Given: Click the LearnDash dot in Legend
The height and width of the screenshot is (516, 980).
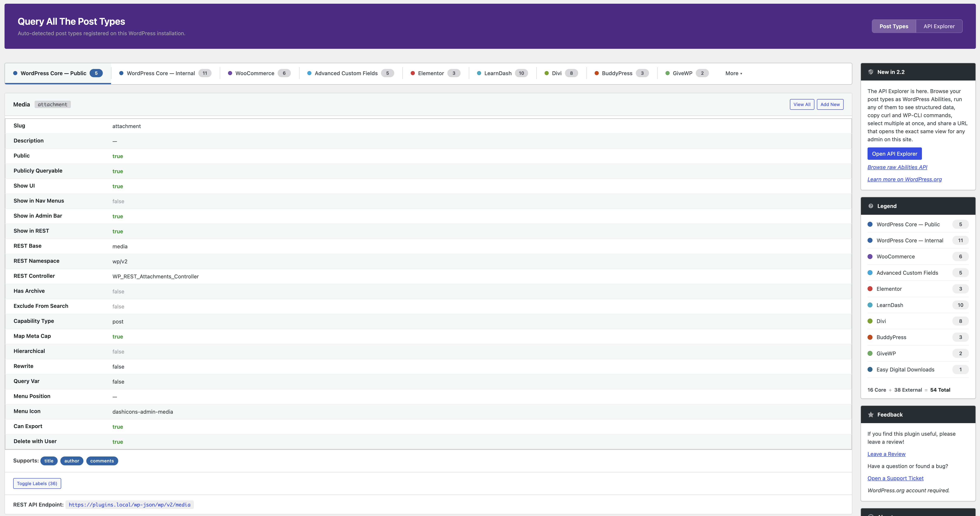Looking at the screenshot, I should [870, 305].
